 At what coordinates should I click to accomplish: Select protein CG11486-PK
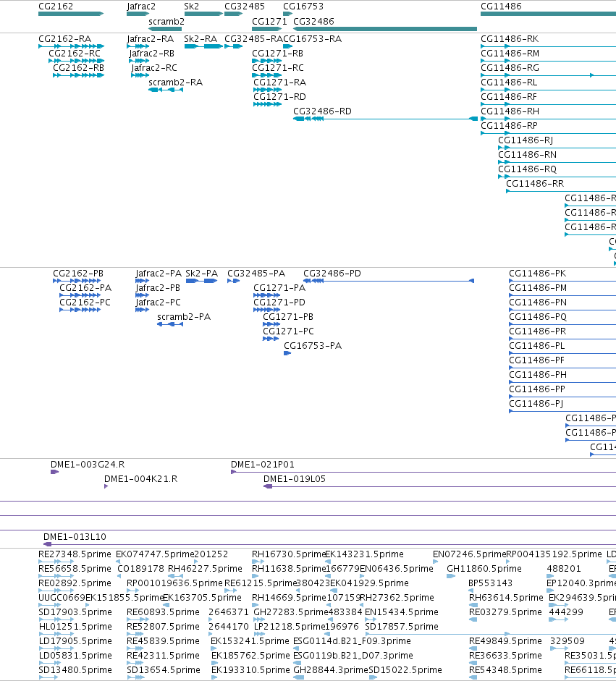tap(562, 281)
